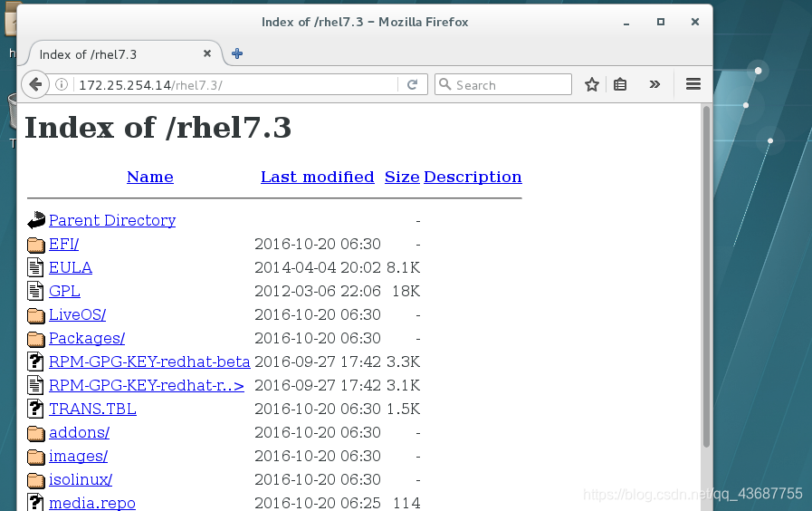
Task: Enter the addons/ directory
Action: tap(80, 432)
